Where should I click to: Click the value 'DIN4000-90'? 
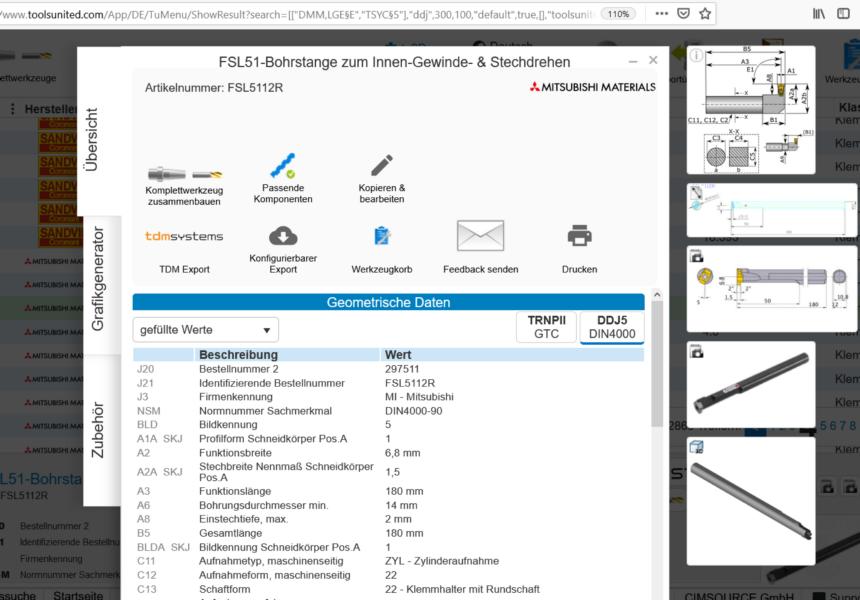414,411
